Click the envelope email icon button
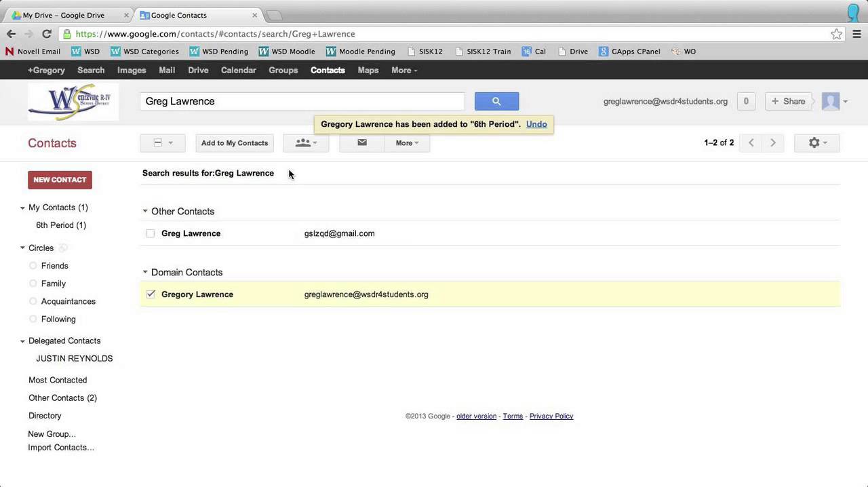Viewport: 868px width, 487px height. (362, 142)
